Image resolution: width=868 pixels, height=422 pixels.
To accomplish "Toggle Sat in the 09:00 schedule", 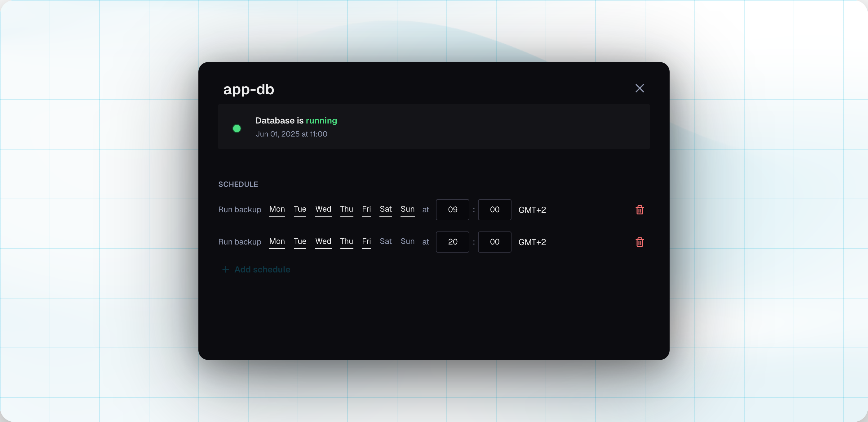I will pos(385,209).
